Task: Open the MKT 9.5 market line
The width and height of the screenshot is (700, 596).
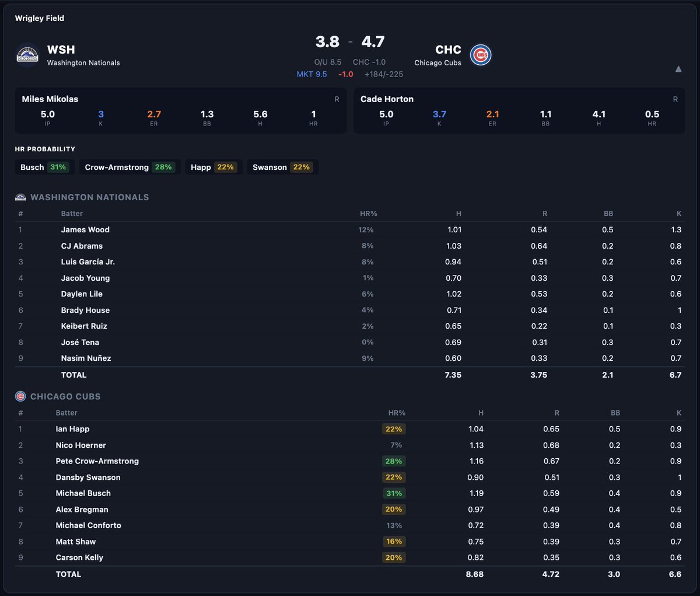Action: coord(312,74)
